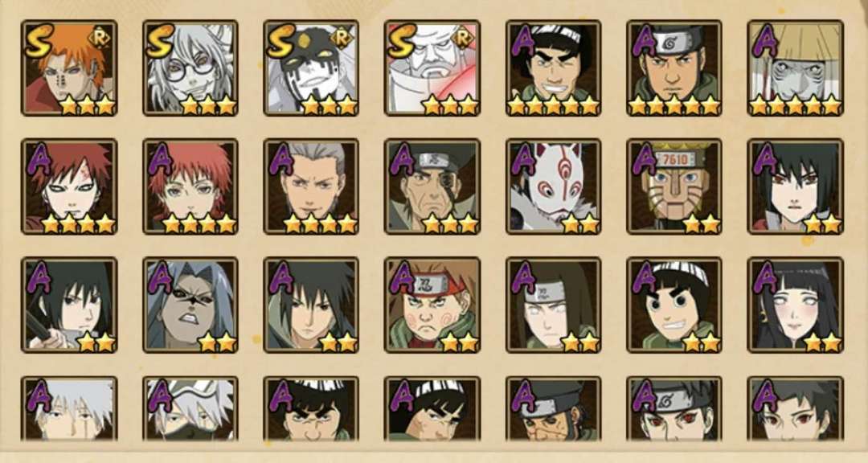Screen dimensions: 868x463
Task: Select the ninja with red headband and swirl cheeks
Action: click(432, 305)
